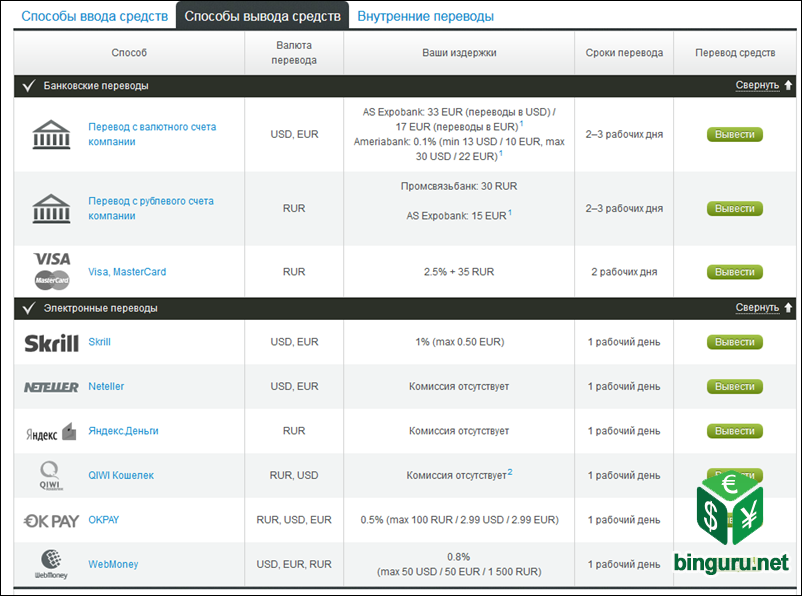
Task: Click the bank icon for ruble account transfer
Action: [x=51, y=209]
